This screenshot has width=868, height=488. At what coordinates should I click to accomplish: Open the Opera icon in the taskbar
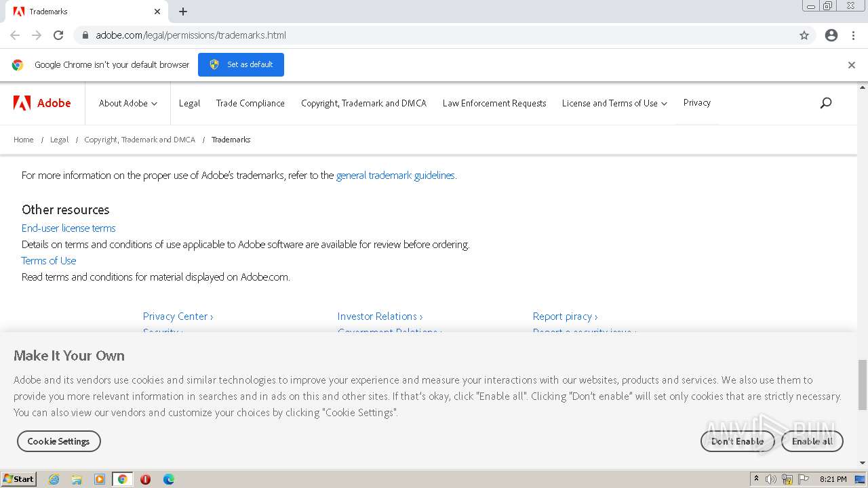coord(145,479)
